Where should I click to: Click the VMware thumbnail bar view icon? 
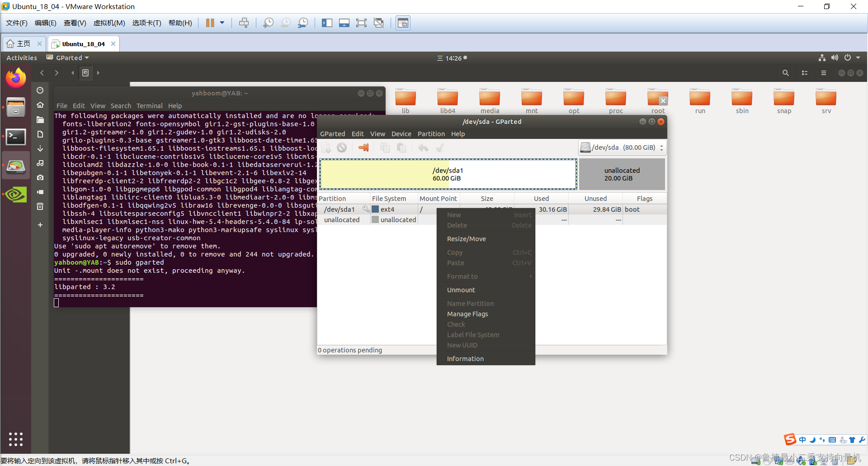pos(344,23)
